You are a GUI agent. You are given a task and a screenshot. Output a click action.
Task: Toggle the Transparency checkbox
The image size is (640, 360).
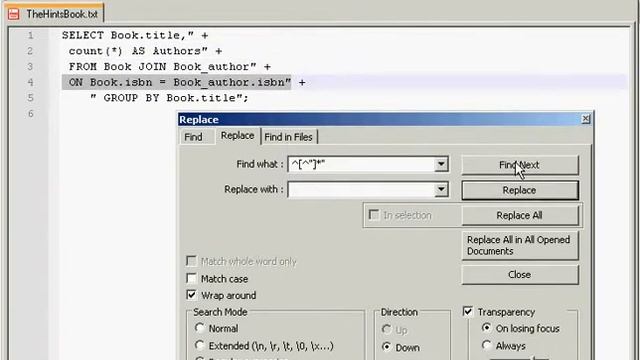(x=468, y=312)
